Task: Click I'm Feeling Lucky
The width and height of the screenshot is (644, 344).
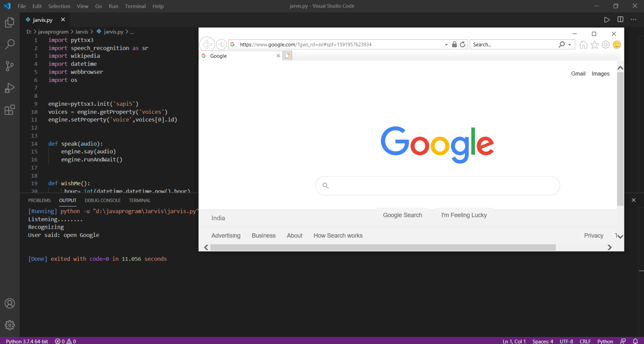Action: [x=464, y=215]
